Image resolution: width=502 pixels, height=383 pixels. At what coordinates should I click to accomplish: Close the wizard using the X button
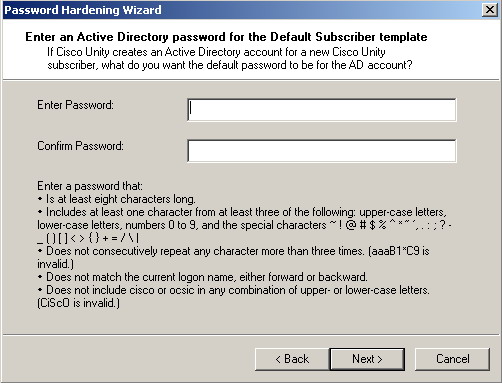tap(490, 10)
